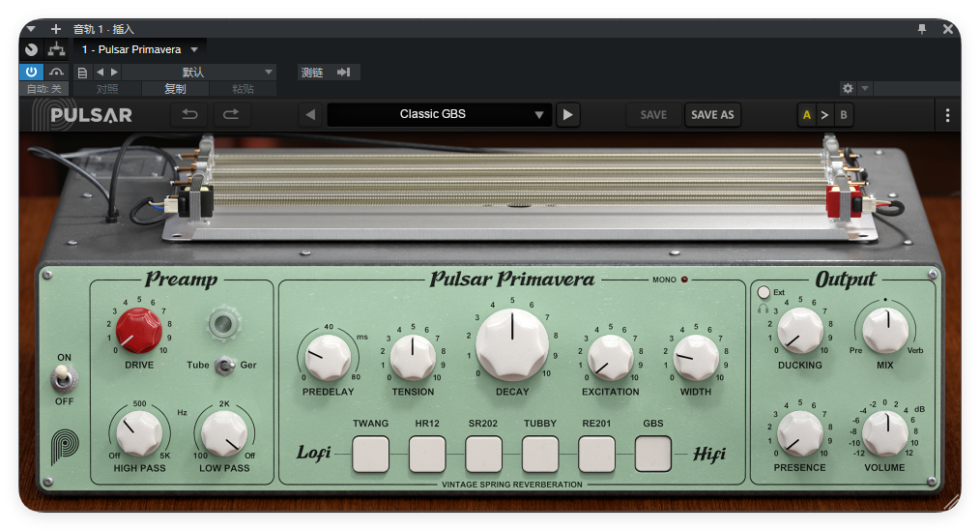Click the sidechain arrow icon
This screenshot has height=531, width=980.
tap(343, 73)
